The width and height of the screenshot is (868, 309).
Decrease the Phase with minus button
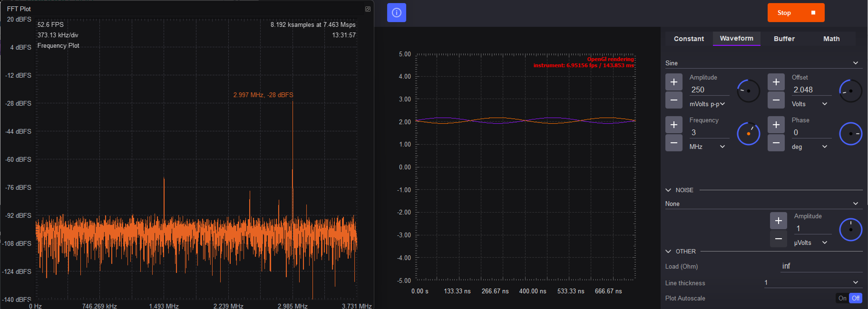click(776, 143)
